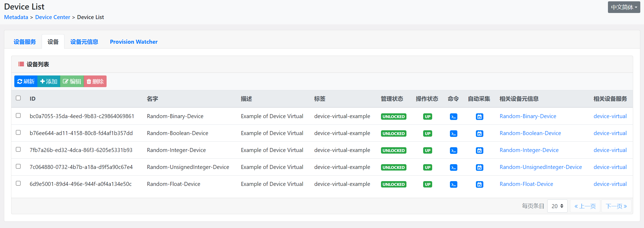Click UNLOCKED badge in Random-Integer-Device row
This screenshot has height=228, width=644.
pyautogui.click(x=393, y=150)
